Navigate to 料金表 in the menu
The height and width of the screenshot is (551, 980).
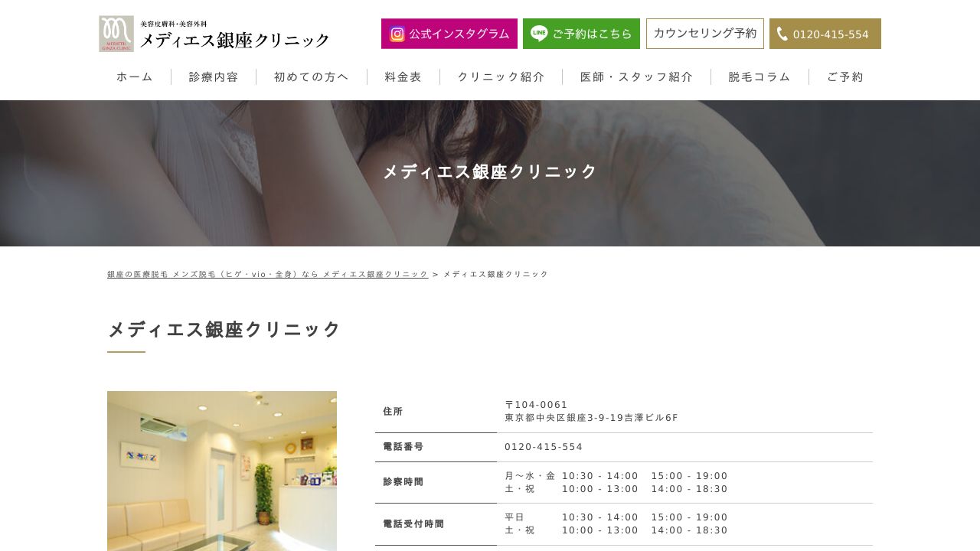pos(403,77)
